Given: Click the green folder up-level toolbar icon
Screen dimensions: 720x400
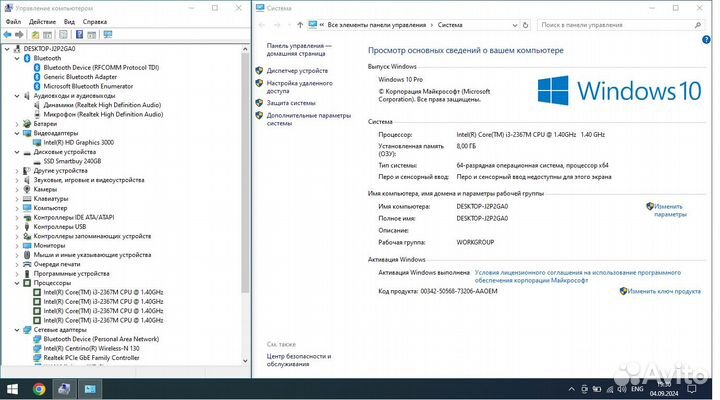Looking at the screenshot, I should click(x=35, y=34).
